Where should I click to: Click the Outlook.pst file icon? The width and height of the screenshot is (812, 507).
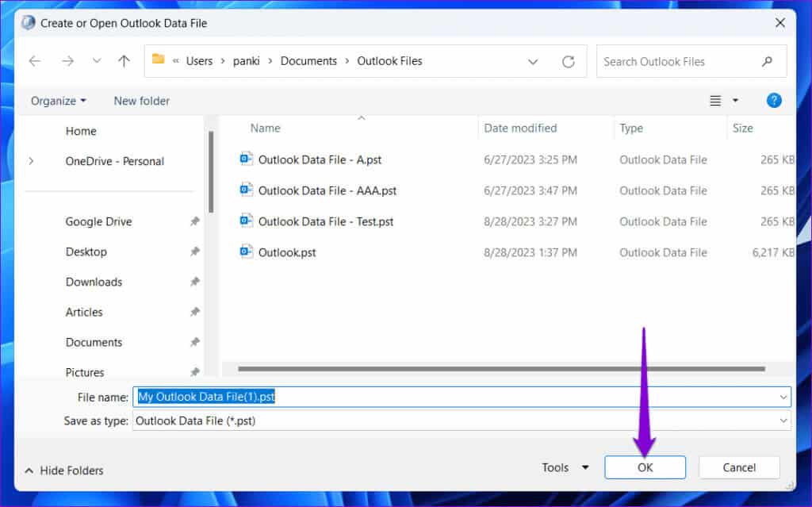pos(246,252)
